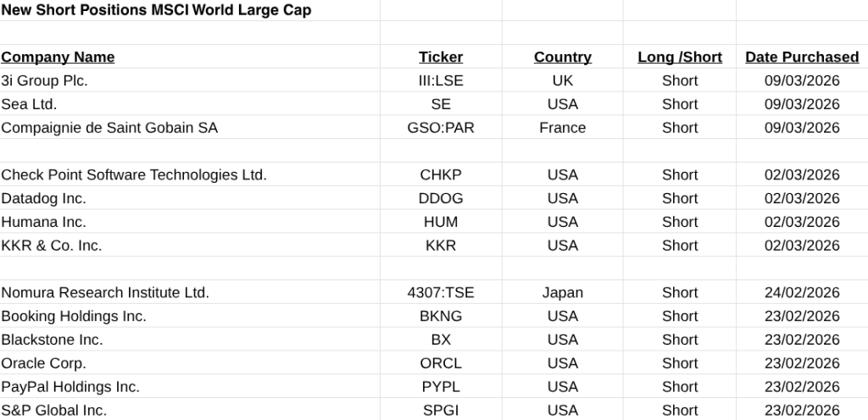
Task: Select the 'DDOG' ticker cell
Action: tap(441, 198)
